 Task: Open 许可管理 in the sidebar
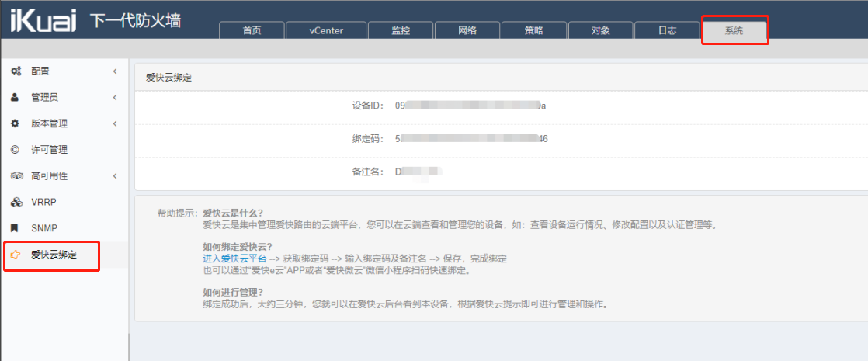(64, 150)
